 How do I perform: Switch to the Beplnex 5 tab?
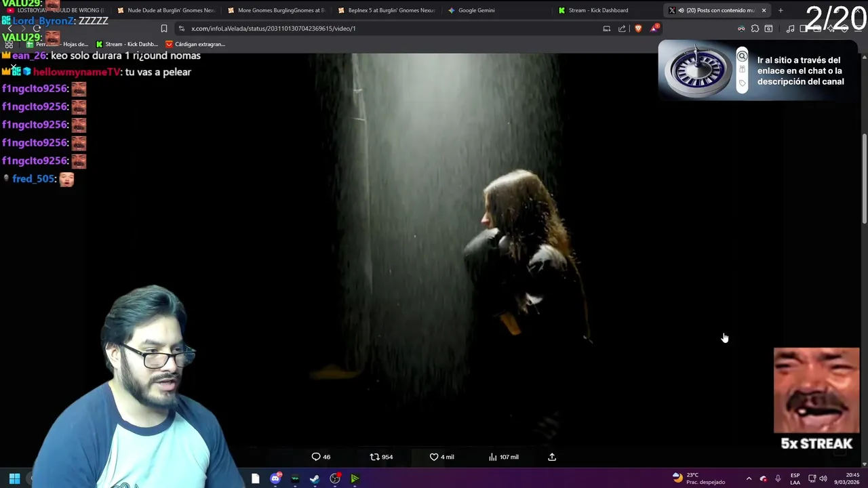(x=387, y=10)
